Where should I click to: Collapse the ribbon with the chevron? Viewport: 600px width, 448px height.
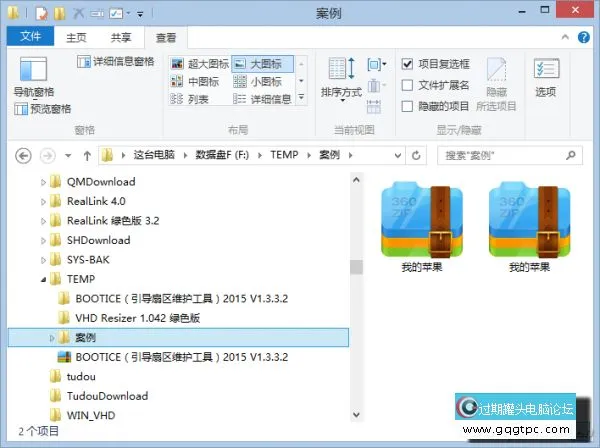pyautogui.click(x=565, y=37)
